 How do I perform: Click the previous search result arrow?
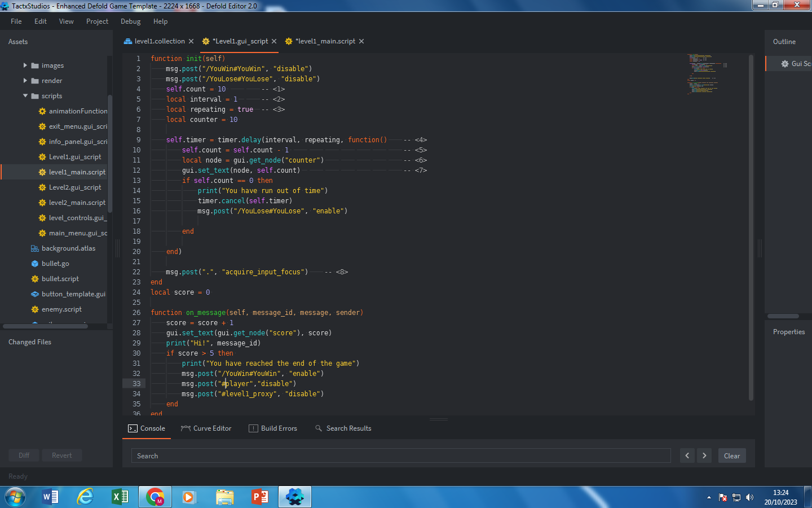click(x=687, y=456)
